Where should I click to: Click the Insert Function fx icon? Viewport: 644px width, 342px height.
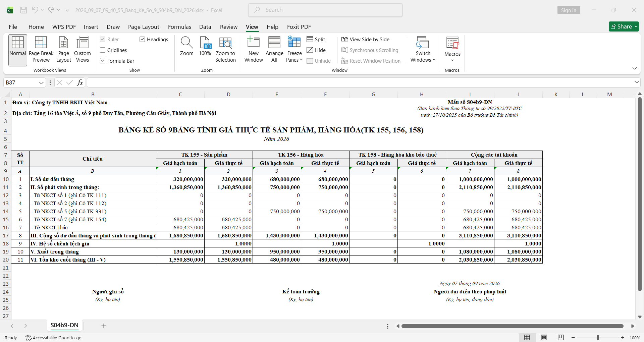(80, 82)
